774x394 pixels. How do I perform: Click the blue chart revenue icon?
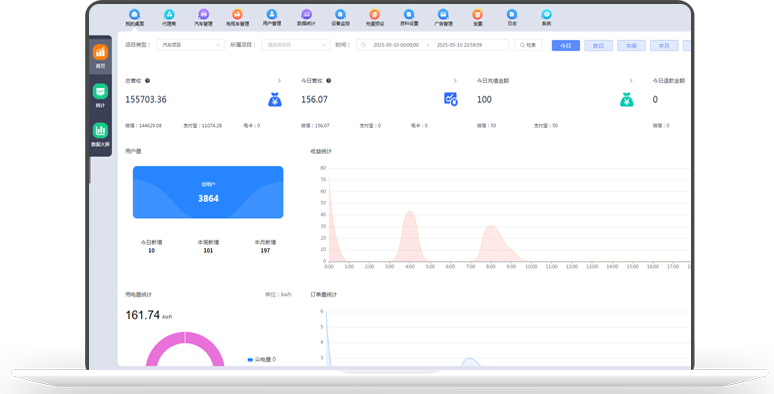[451, 99]
